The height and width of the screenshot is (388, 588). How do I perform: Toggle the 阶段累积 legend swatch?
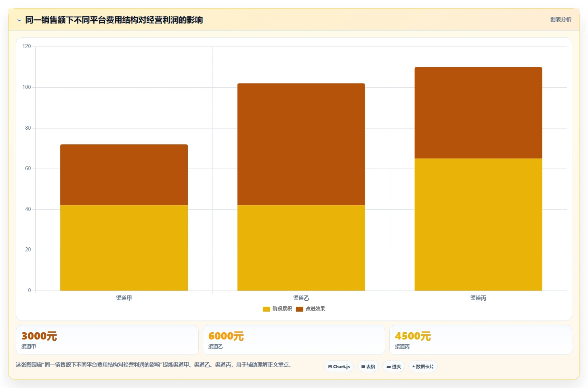[x=267, y=309]
